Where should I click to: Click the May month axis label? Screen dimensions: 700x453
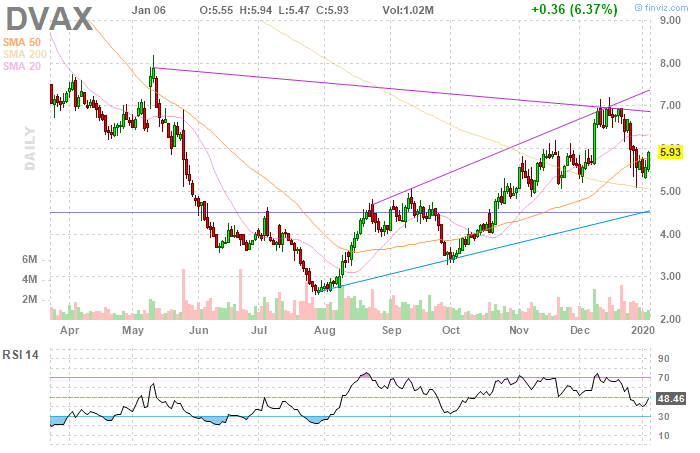click(133, 331)
